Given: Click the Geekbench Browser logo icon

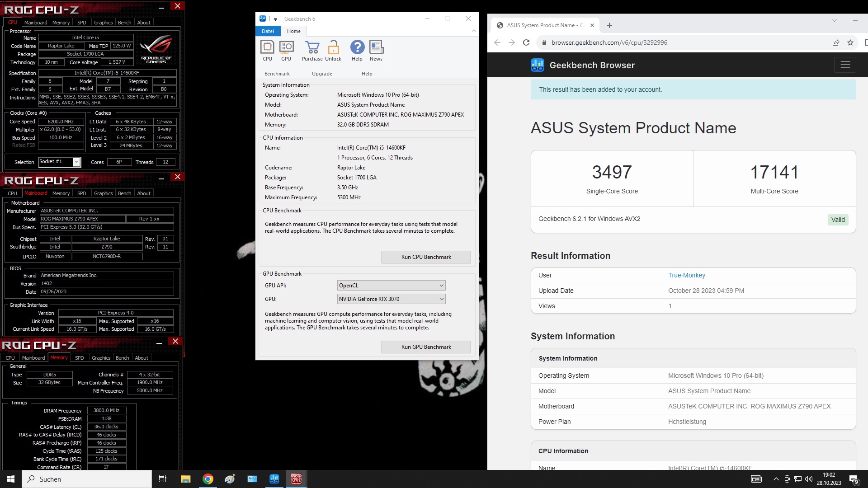Looking at the screenshot, I should click(538, 65).
